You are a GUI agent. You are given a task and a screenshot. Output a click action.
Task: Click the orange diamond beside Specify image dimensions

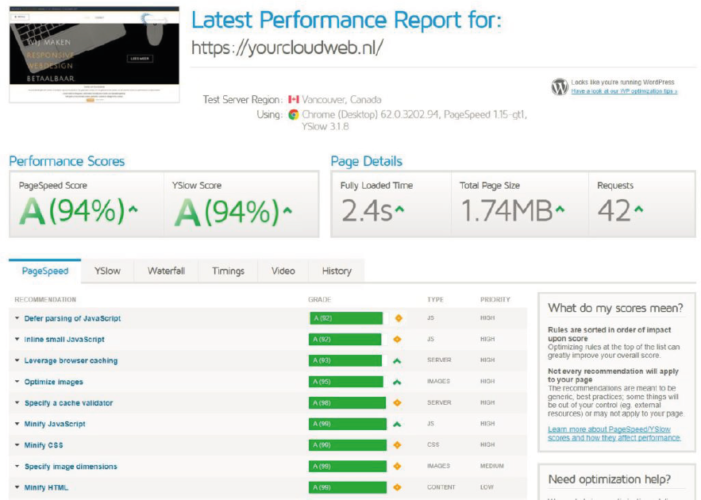click(397, 467)
